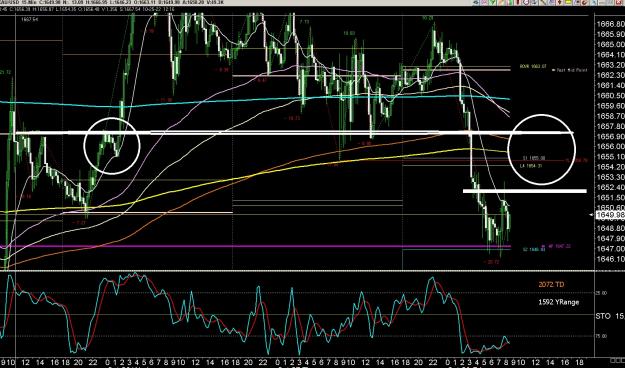
Task: Click the 25.00 stochastic scale label
Action: pos(601,293)
